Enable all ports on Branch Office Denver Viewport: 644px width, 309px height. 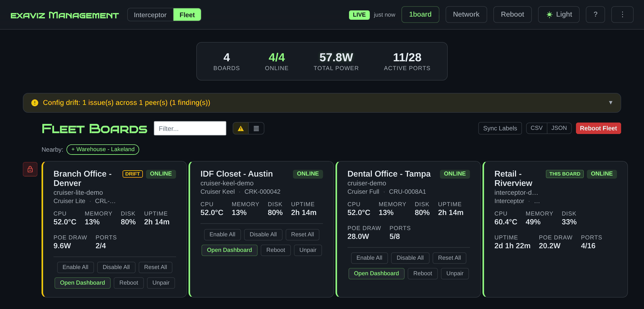tap(75, 267)
